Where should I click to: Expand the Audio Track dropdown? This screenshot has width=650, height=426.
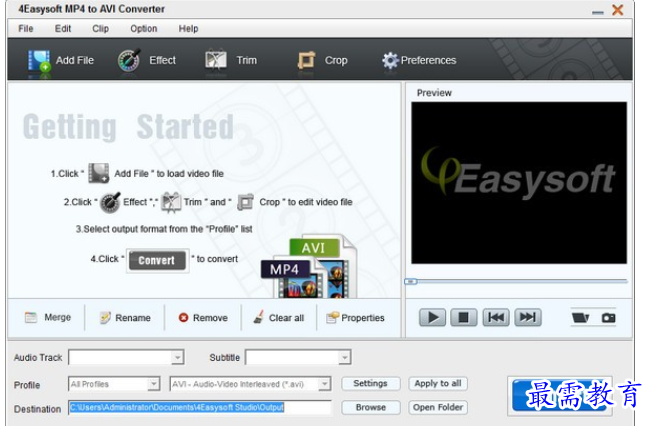177,357
